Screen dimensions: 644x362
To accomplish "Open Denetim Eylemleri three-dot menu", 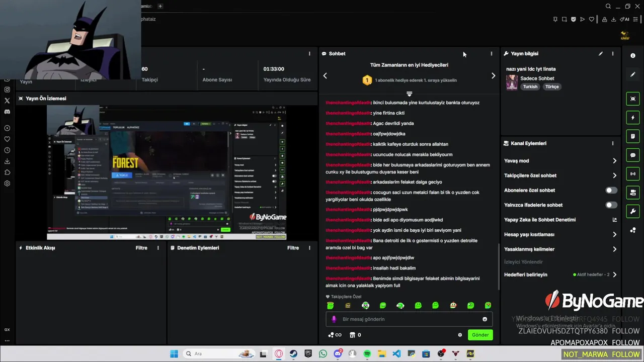I will pos(309,248).
